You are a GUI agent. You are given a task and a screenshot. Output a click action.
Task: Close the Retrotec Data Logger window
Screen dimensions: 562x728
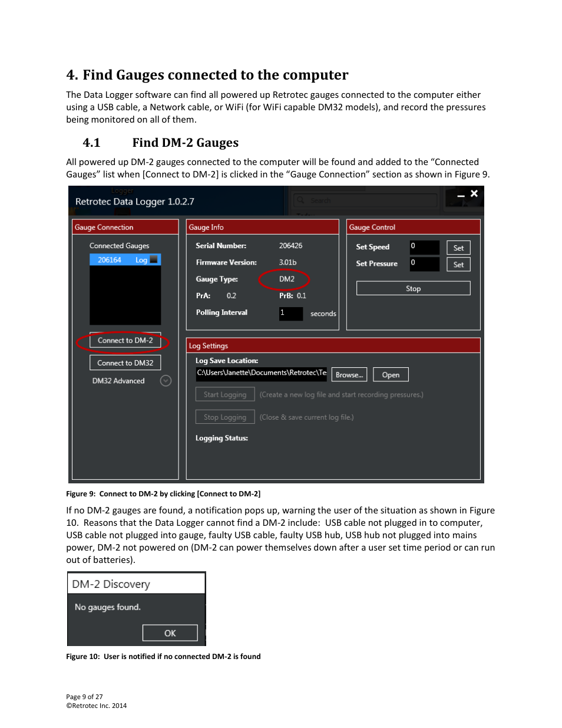(474, 193)
